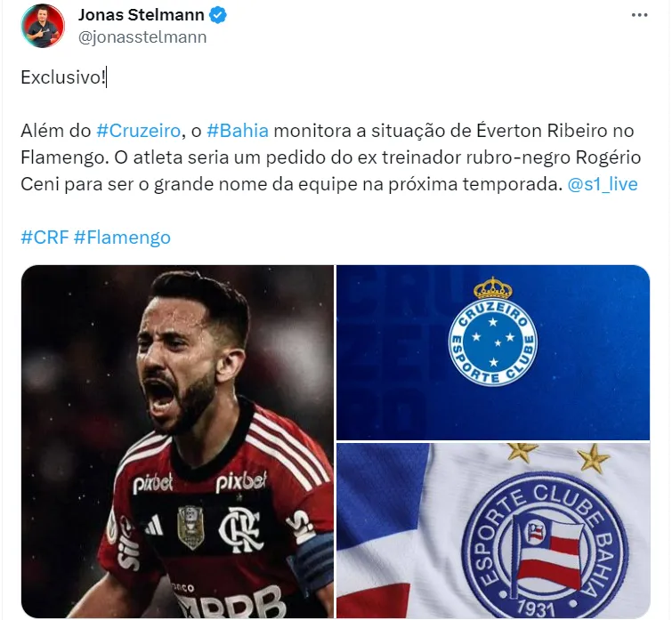Open the Flamengo player photo
Image resolution: width=672 pixels, height=620 pixels.
click(x=177, y=441)
